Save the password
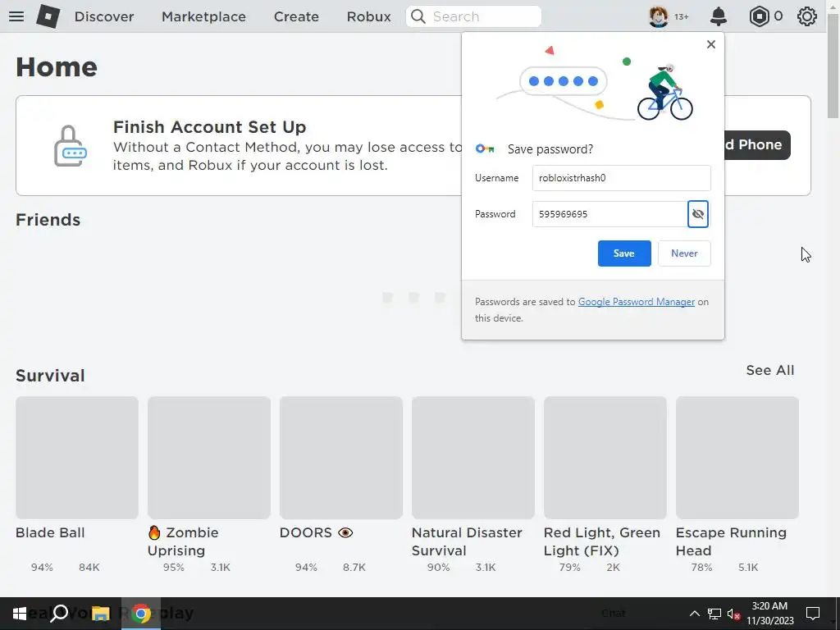 coord(624,253)
